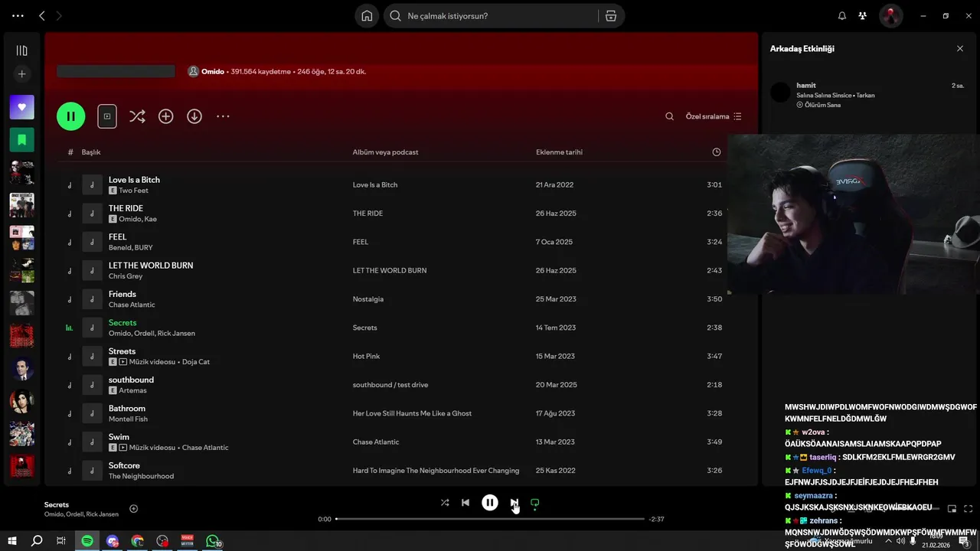The image size is (980, 551).
Task: Open Hard To Imagine The Neighbourhood album
Action: click(436, 471)
